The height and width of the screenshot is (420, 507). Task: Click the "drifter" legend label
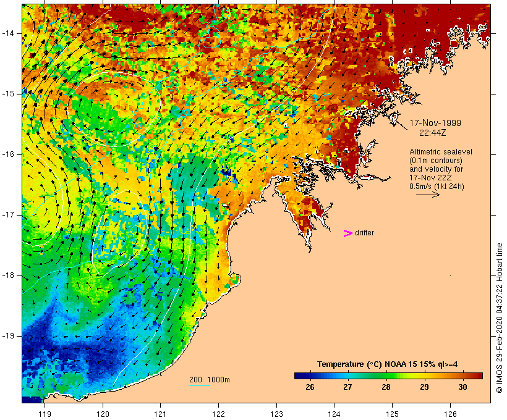[x=364, y=233]
